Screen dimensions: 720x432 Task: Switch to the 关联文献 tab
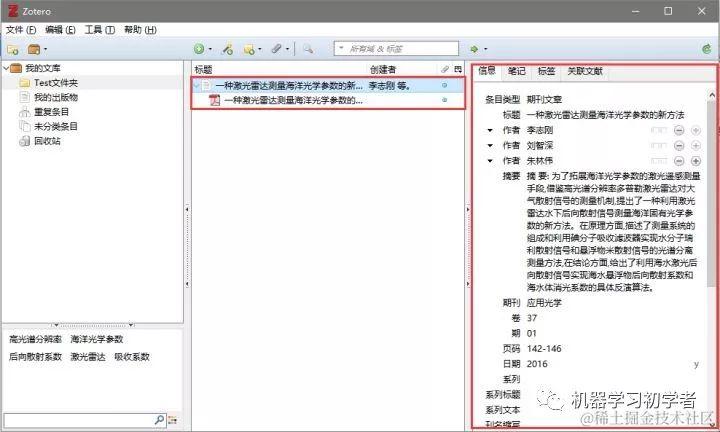[585, 71]
